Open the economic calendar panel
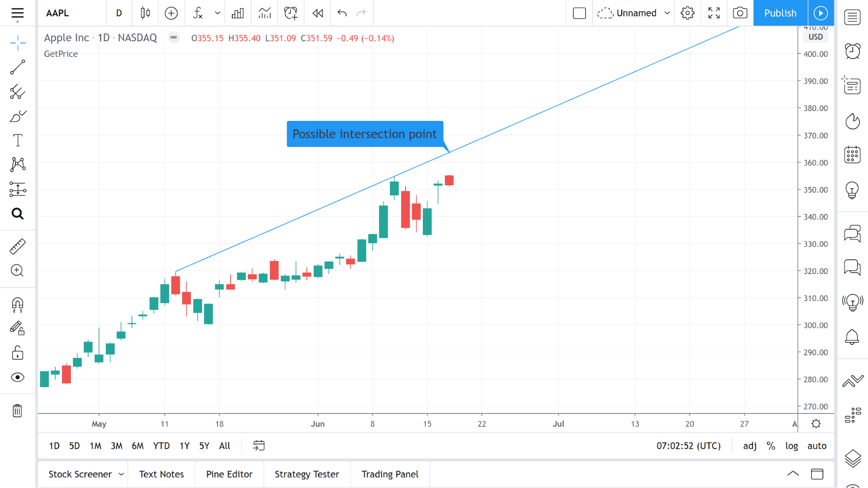Viewport: 868px width, 488px height. tap(852, 155)
